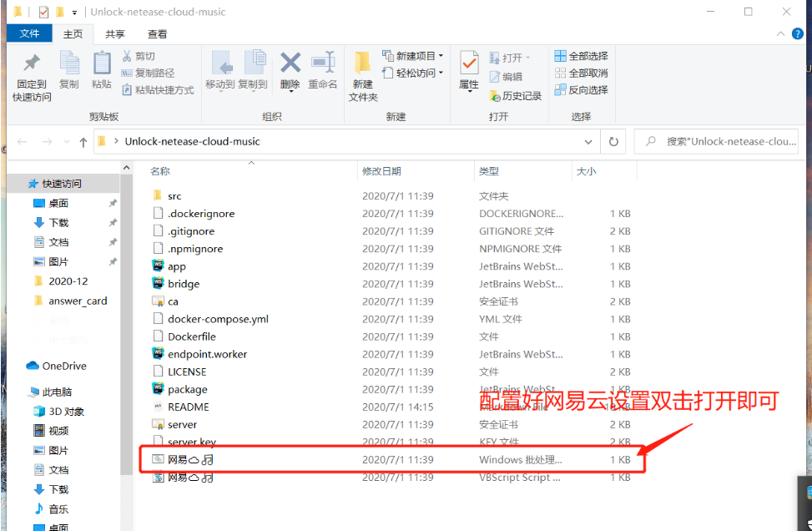Click 反向选择 invert selection
Viewport: 812px width, 531px height.
click(581, 89)
